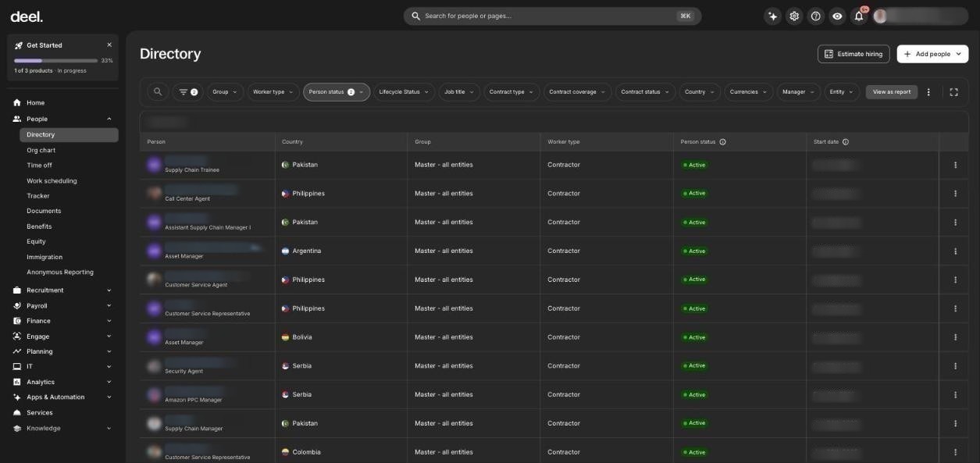This screenshot has height=463, width=980.
Task: Click the help question mark icon
Action: 816,16
